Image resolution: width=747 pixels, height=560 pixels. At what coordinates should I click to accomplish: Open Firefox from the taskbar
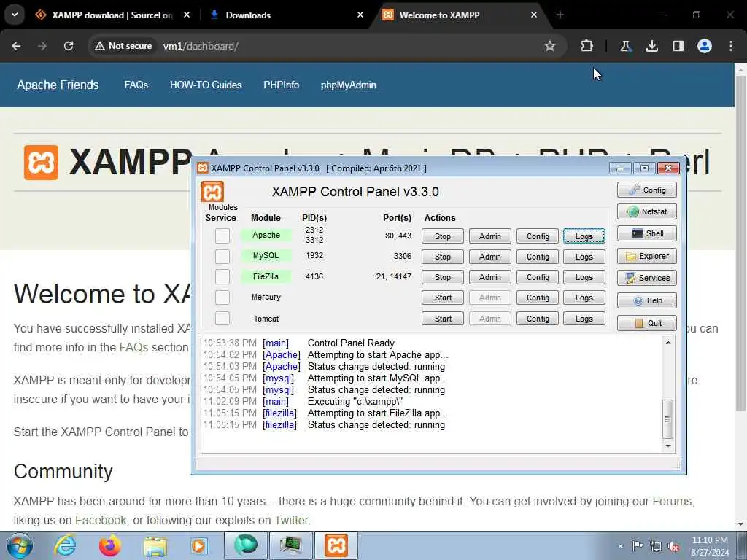(109, 545)
